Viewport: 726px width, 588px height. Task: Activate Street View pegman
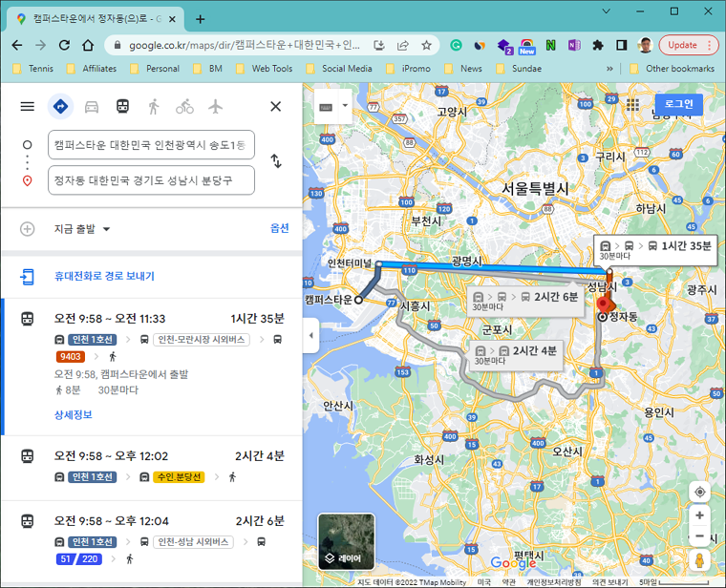coord(699,559)
